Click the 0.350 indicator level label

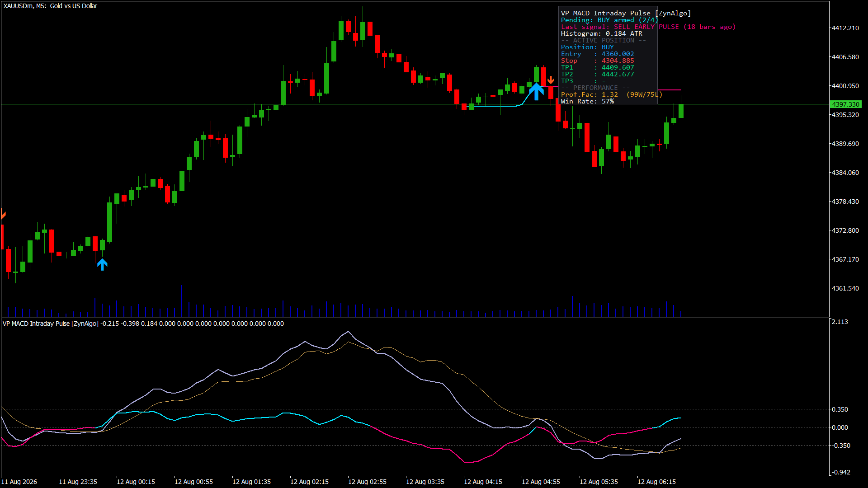click(x=840, y=409)
